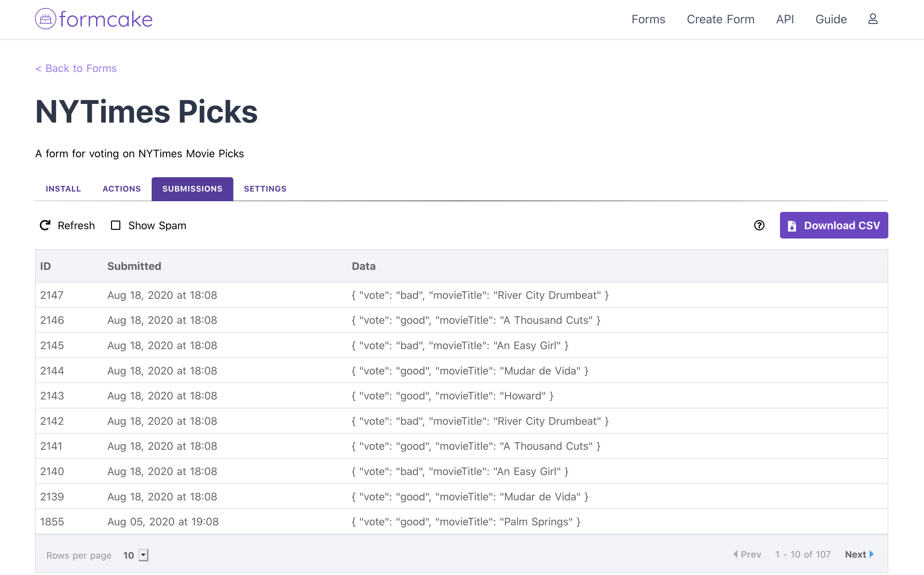The image size is (924, 575).
Task: Click the Back to Forms link
Action: pyautogui.click(x=76, y=68)
